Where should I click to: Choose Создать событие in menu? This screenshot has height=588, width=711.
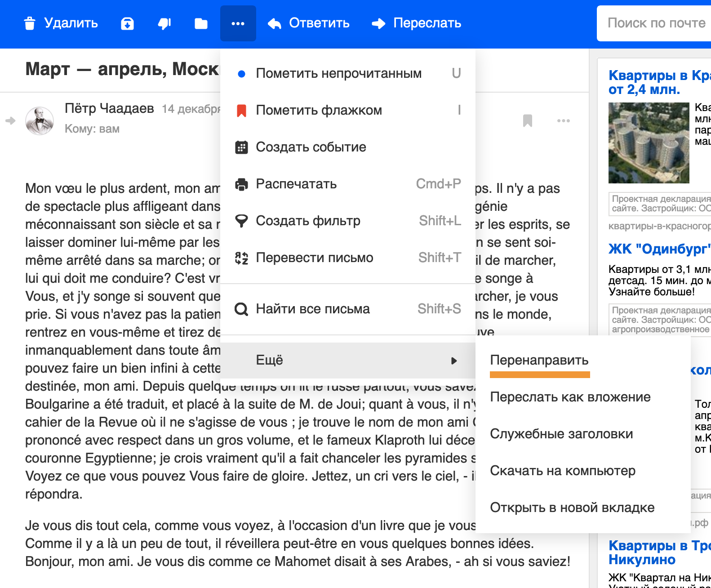(348, 147)
